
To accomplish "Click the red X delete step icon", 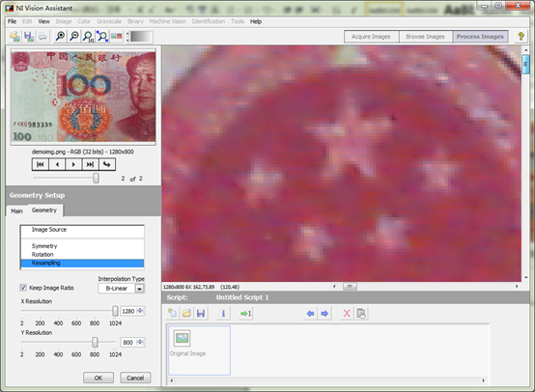I will (x=347, y=313).
